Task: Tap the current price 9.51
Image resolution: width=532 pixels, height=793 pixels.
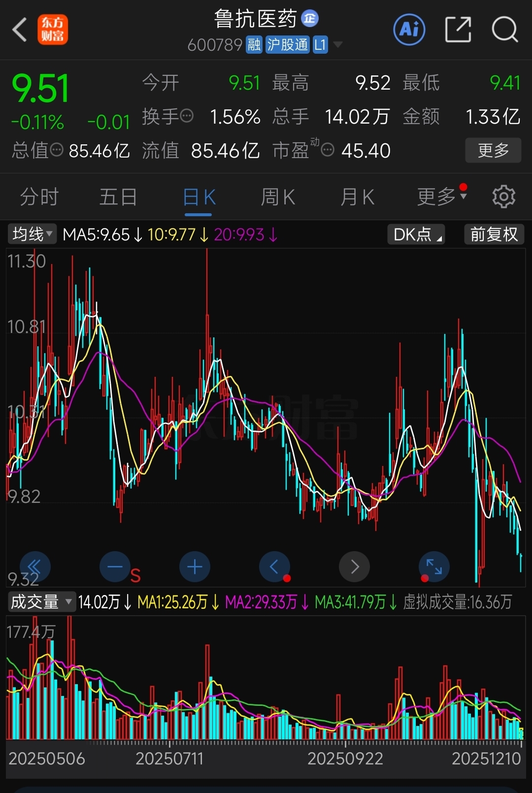Action: (40, 89)
